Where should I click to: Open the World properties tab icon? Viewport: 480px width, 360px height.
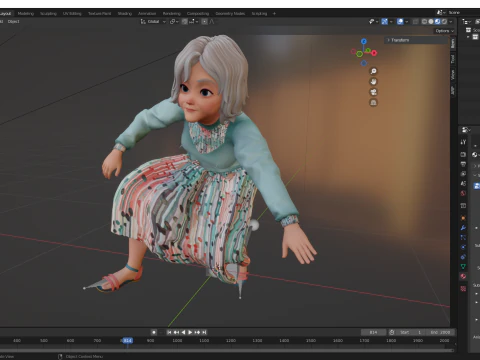(x=463, y=193)
